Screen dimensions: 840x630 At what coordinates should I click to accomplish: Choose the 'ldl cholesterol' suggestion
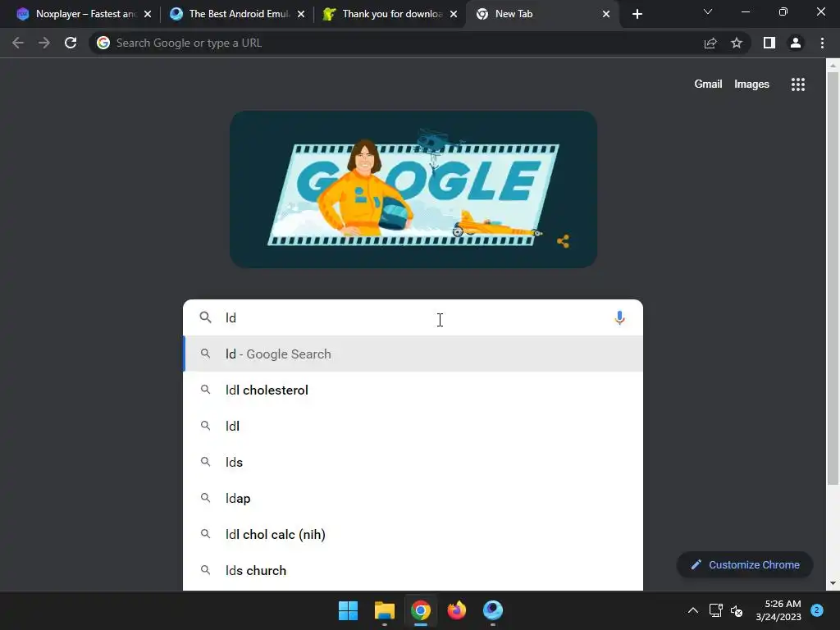click(413, 390)
